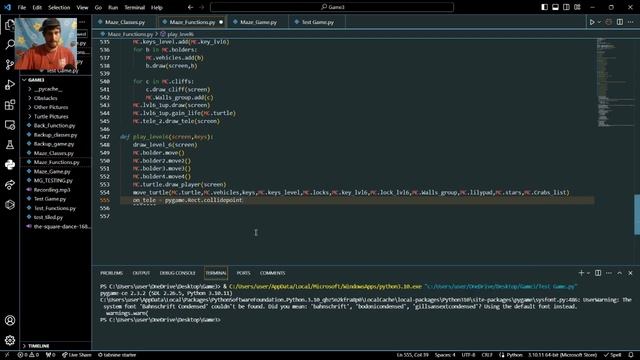The width and height of the screenshot is (640, 360).
Task: Open the Terminal menu
Action: (x=134, y=7)
